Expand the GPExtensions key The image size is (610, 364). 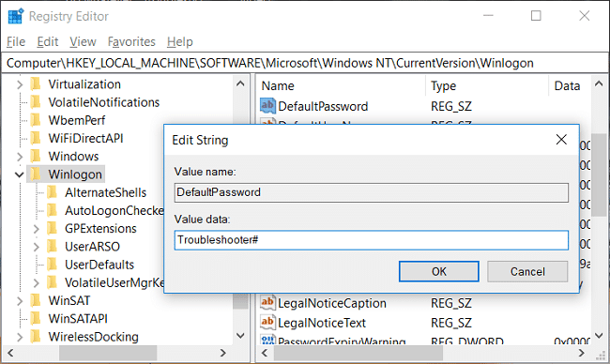(37, 229)
